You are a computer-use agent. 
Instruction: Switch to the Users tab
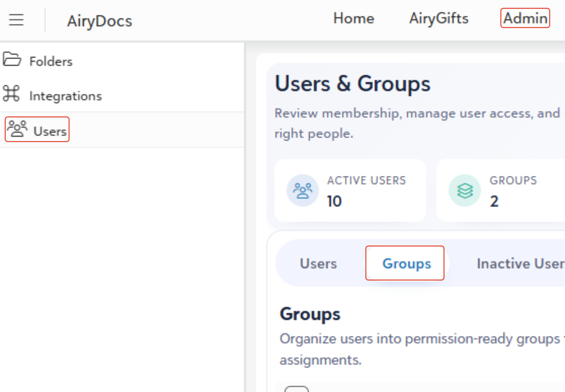(318, 263)
